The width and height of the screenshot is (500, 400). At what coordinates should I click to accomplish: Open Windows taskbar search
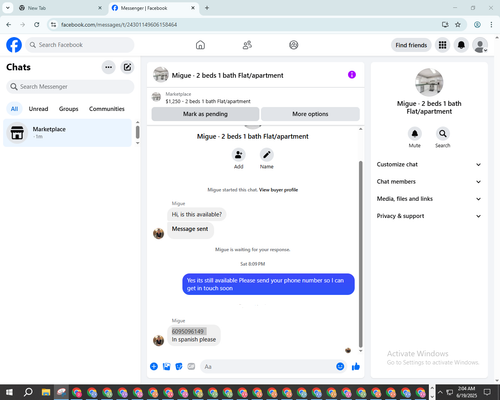pos(28,392)
